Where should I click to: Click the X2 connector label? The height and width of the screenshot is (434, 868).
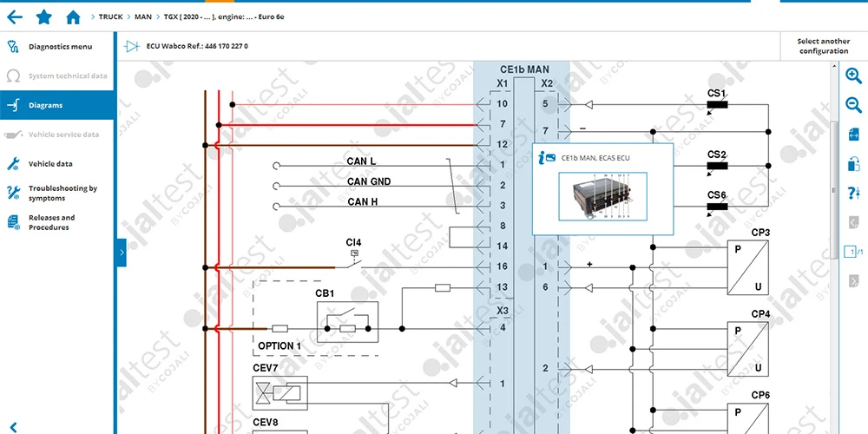546,83
